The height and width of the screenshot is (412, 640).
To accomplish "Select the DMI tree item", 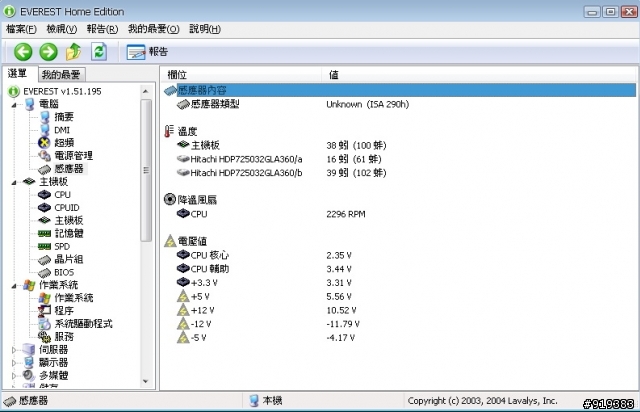I will 62,130.
